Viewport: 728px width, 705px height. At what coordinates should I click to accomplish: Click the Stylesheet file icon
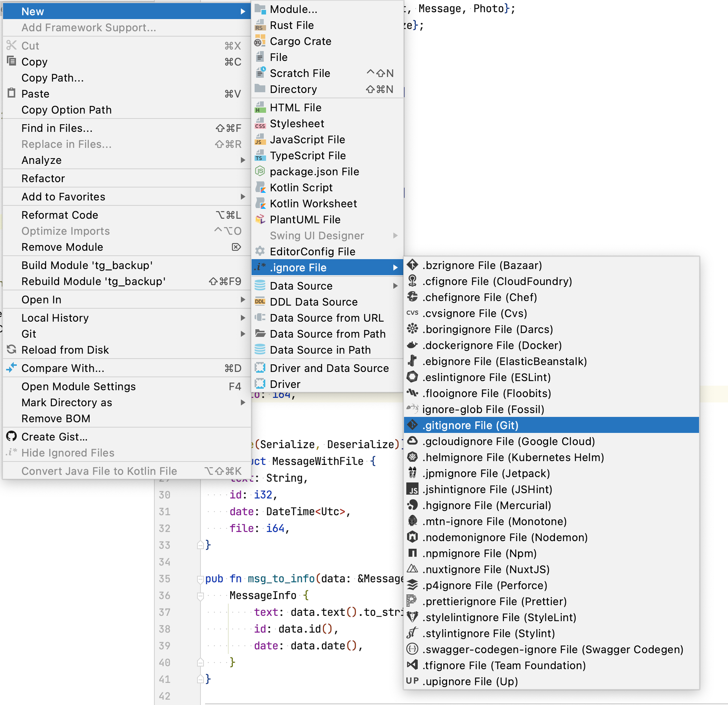[x=260, y=123]
